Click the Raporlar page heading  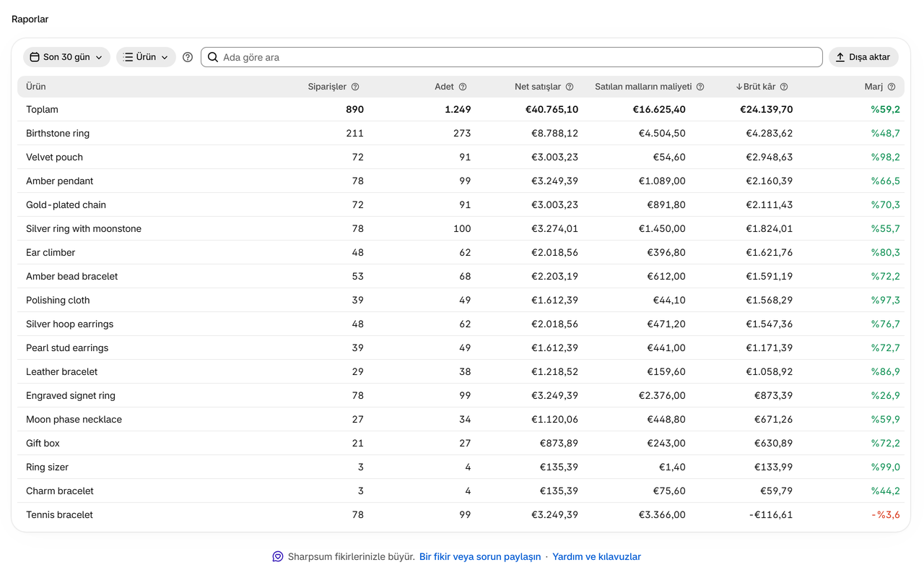point(30,20)
